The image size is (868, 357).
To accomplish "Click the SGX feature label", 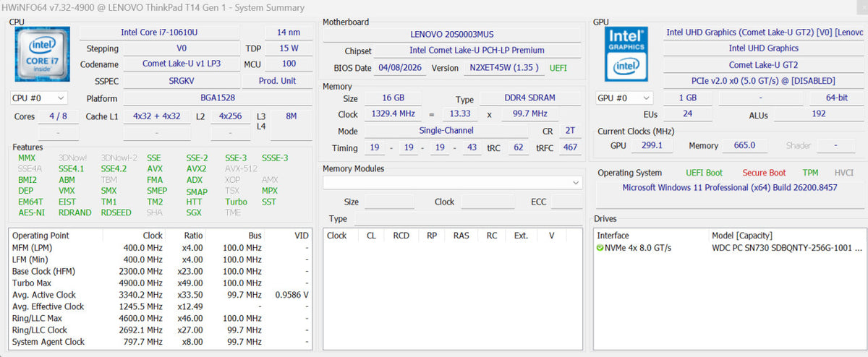I will click(x=195, y=212).
